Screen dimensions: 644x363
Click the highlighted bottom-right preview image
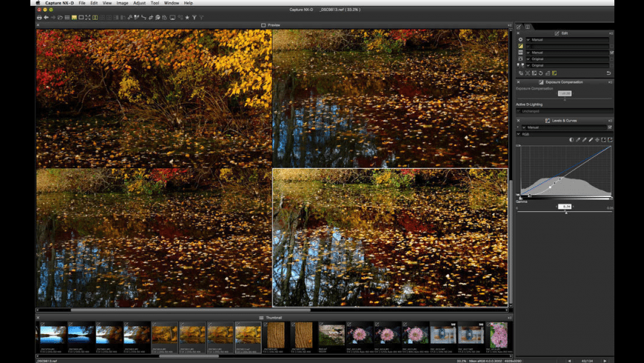390,237
